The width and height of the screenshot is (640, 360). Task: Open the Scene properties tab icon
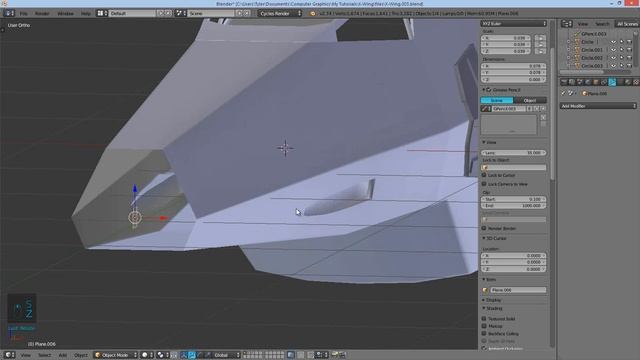pyautogui.click(x=580, y=82)
